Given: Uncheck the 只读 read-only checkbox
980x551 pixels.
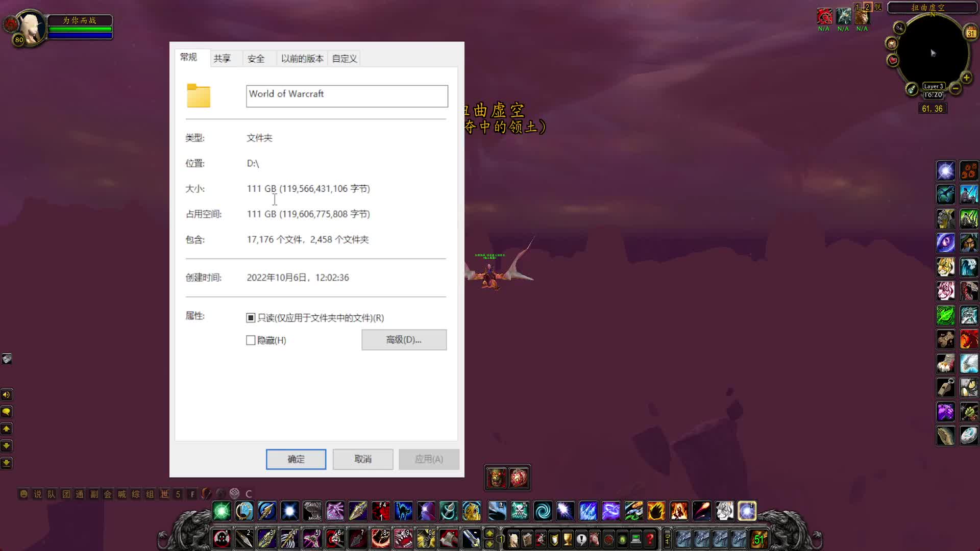Looking at the screenshot, I should coord(251,317).
